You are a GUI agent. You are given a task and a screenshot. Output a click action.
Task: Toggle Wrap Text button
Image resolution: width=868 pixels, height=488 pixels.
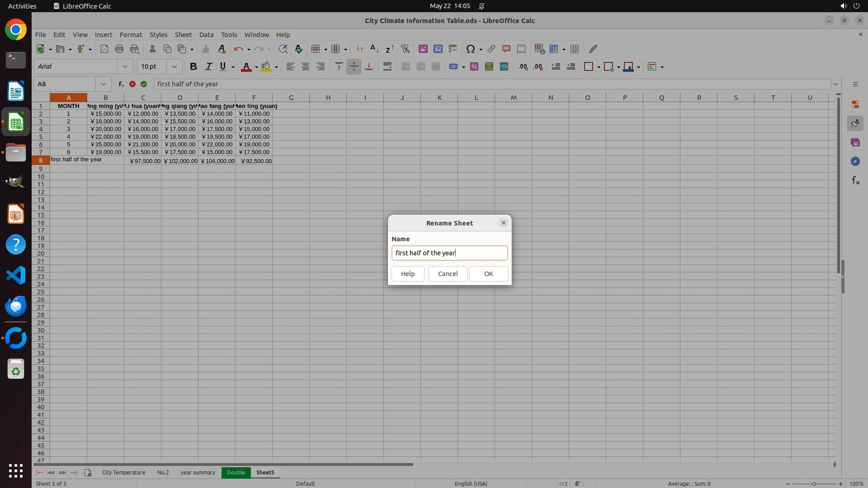(387, 67)
